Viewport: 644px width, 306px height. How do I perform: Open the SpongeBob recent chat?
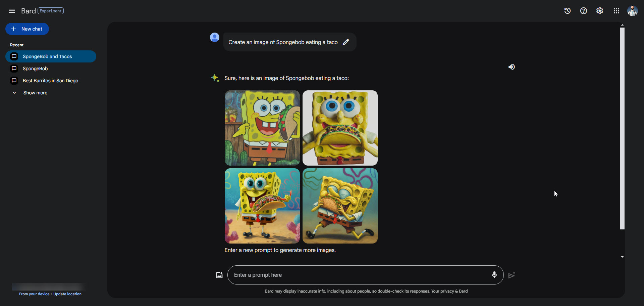point(51,69)
